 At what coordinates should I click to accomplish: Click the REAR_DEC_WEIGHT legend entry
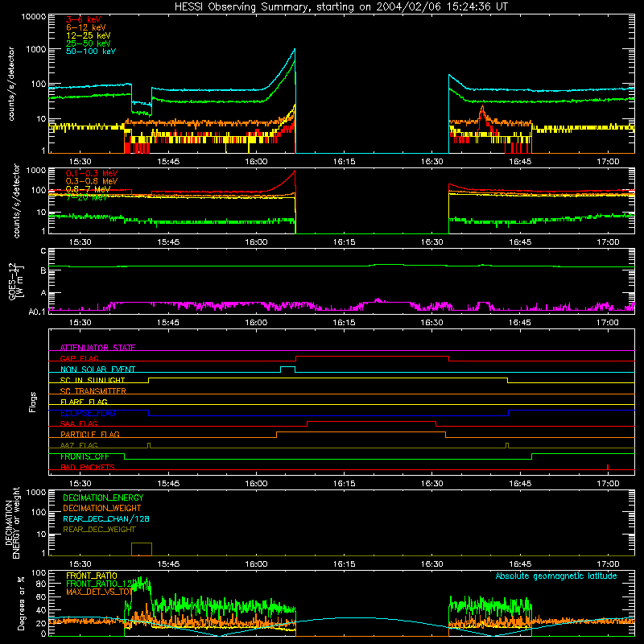[99, 530]
